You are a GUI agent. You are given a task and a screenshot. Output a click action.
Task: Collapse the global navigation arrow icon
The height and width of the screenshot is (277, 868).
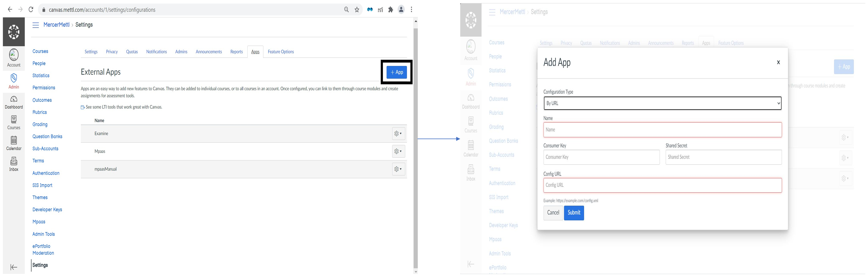coord(14,267)
